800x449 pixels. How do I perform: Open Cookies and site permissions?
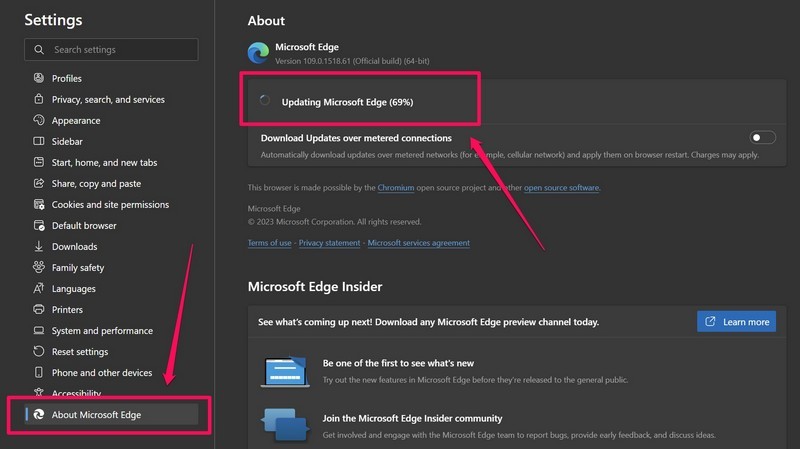(x=110, y=204)
